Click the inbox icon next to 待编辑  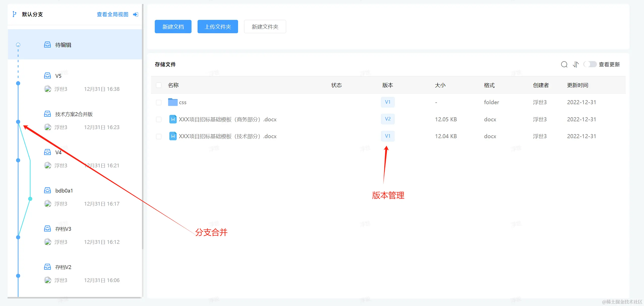pos(47,45)
